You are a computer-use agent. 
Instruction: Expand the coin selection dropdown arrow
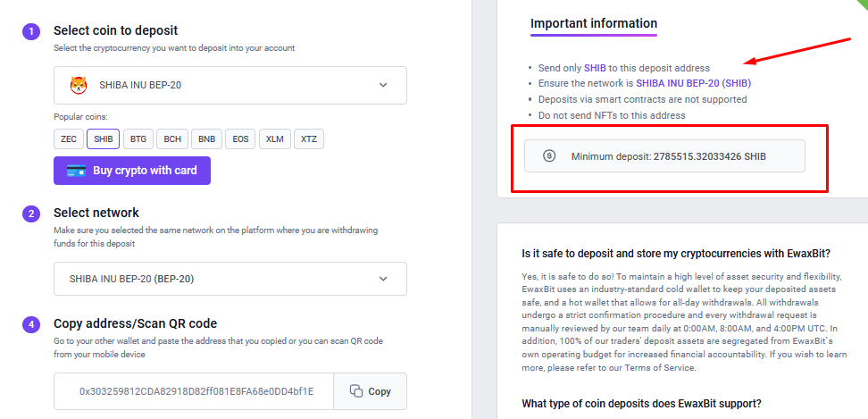383,85
